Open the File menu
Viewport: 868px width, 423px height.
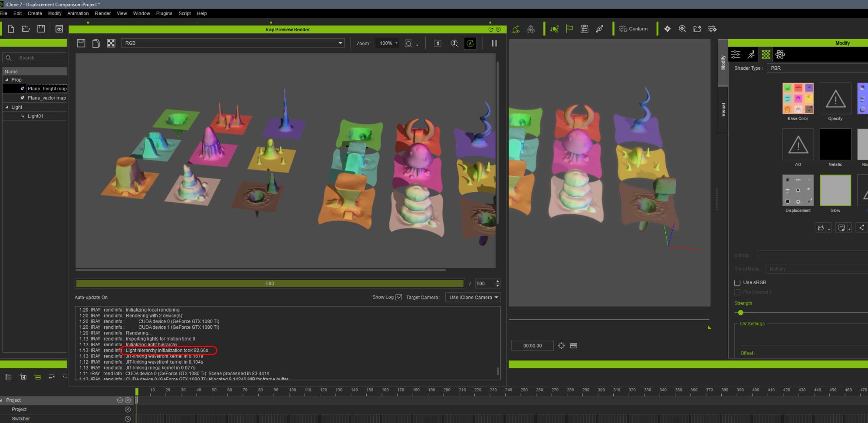click(3, 13)
